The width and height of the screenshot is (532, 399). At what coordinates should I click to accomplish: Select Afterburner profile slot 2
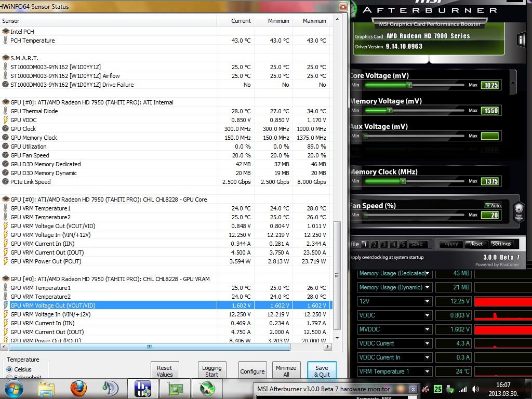[375, 244]
